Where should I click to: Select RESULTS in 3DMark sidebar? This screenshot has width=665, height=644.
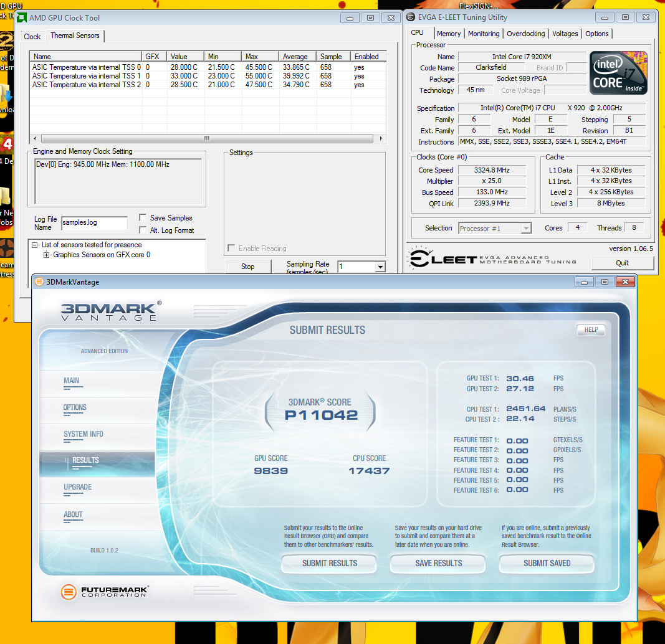click(97, 463)
